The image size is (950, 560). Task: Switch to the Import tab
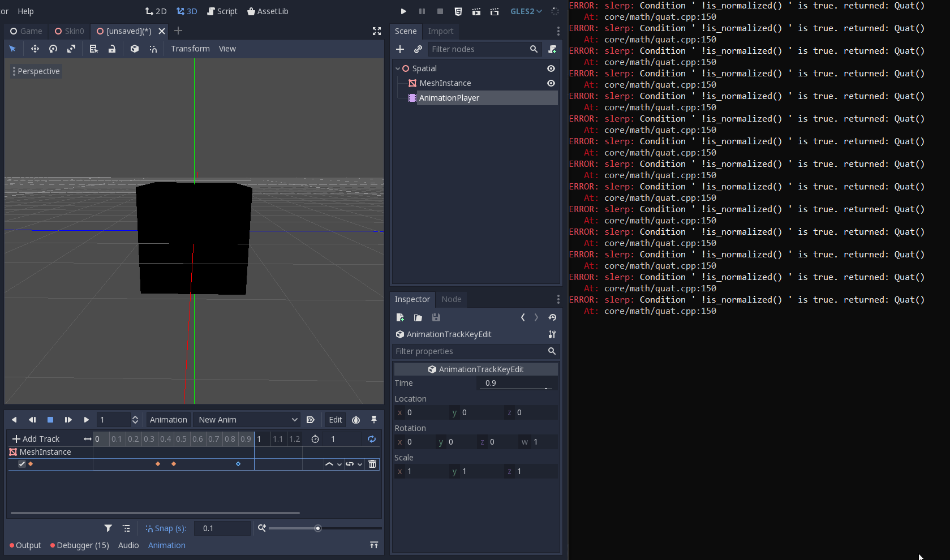click(x=441, y=31)
